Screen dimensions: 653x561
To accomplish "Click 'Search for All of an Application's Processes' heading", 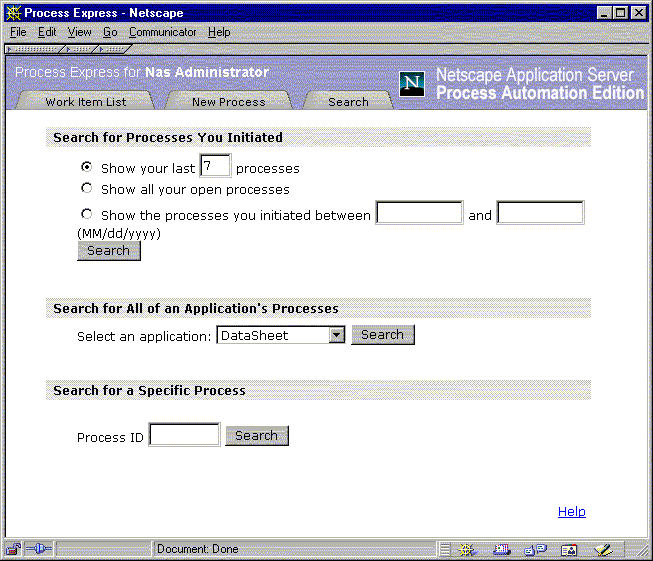I will click(x=196, y=309).
